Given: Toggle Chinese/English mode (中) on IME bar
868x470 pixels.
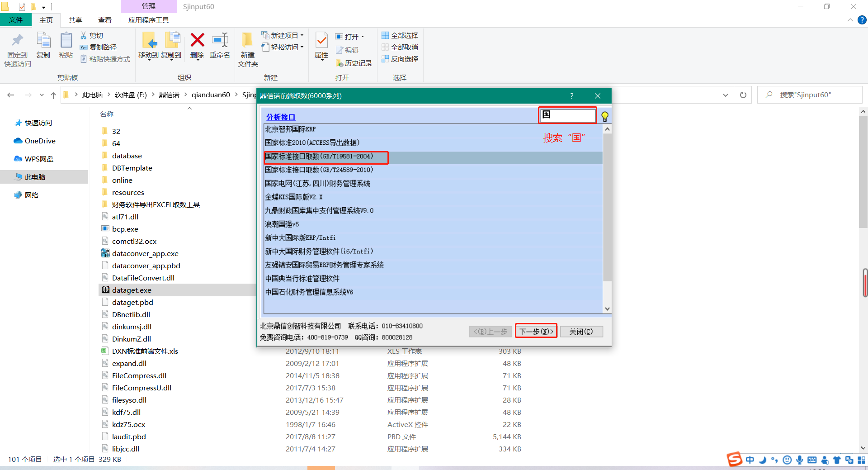Looking at the screenshot, I should click(x=750, y=460).
